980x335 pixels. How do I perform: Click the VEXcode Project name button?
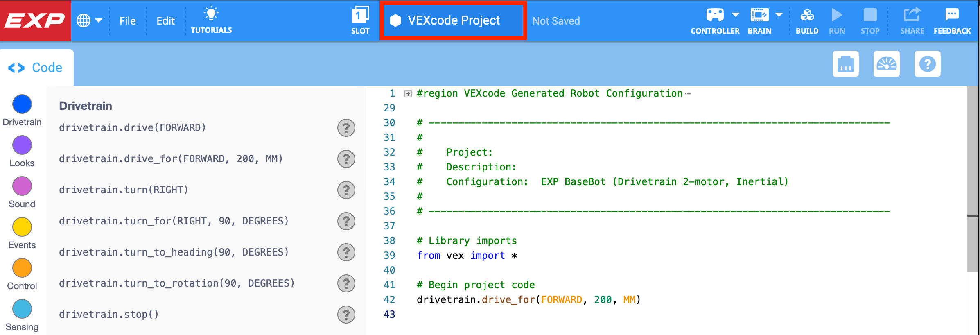pyautogui.click(x=453, y=20)
